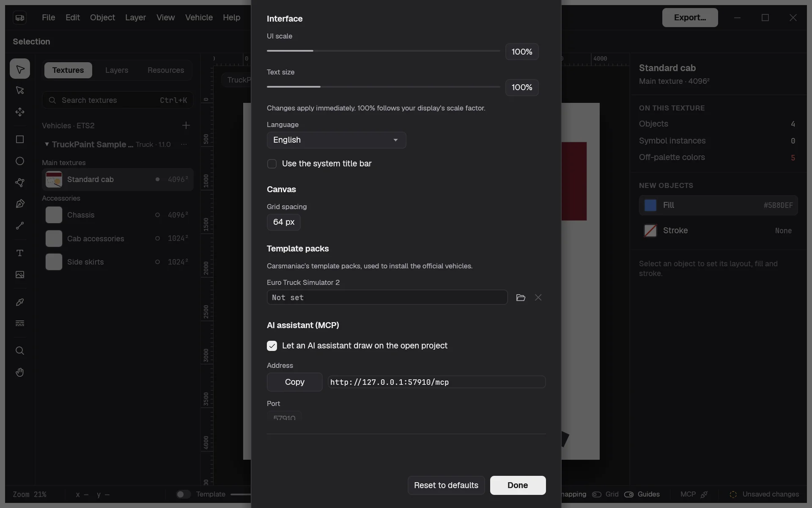Select the direct selection tool

point(20,90)
